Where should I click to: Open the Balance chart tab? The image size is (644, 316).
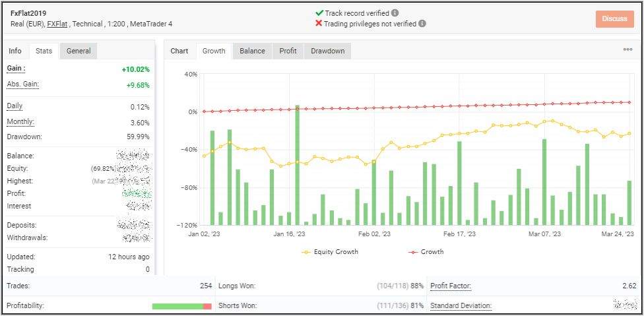pyautogui.click(x=252, y=51)
